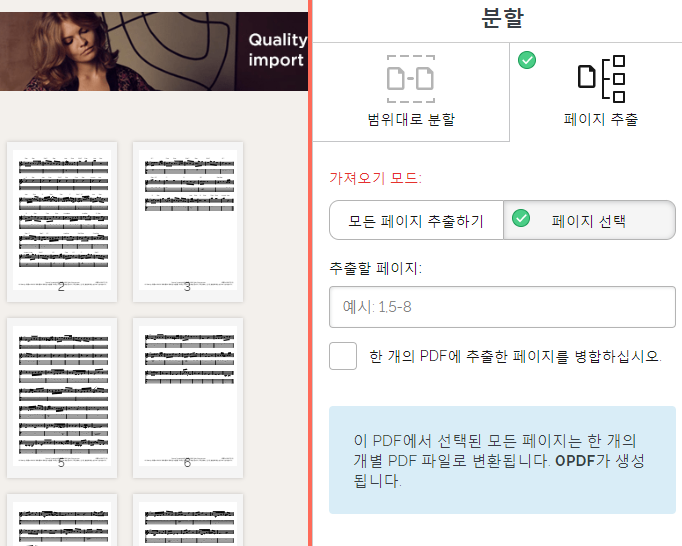The height and width of the screenshot is (546, 682).
Task: Click the 가져오기 모드 label
Action: tap(375, 178)
